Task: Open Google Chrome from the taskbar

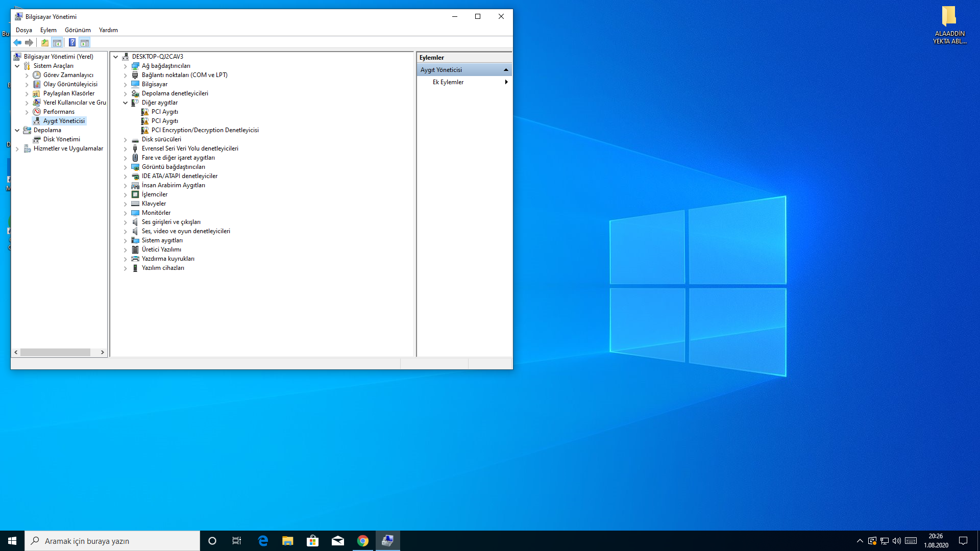Action: (362, 541)
